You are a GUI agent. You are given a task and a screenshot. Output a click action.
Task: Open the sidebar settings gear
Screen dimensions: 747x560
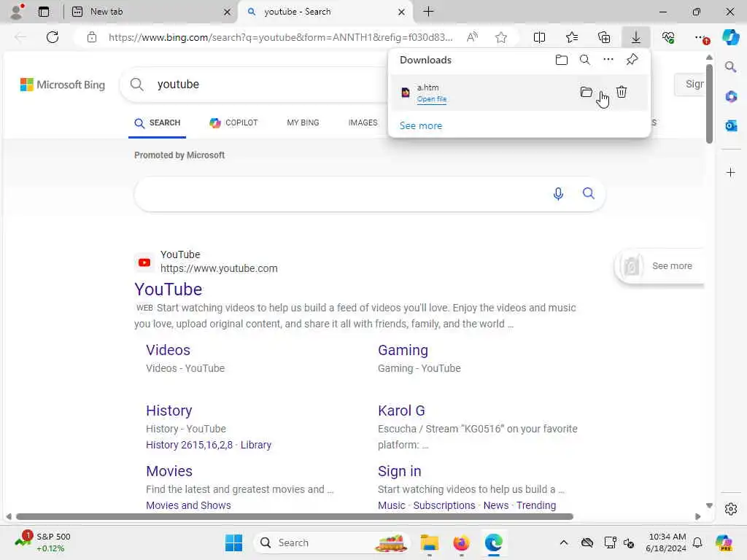(x=731, y=509)
